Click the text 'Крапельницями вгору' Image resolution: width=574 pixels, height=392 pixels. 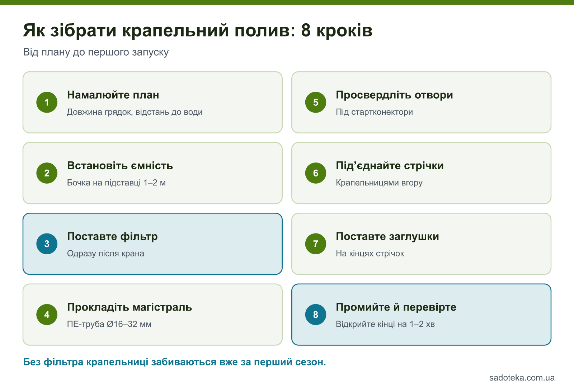coord(379,183)
